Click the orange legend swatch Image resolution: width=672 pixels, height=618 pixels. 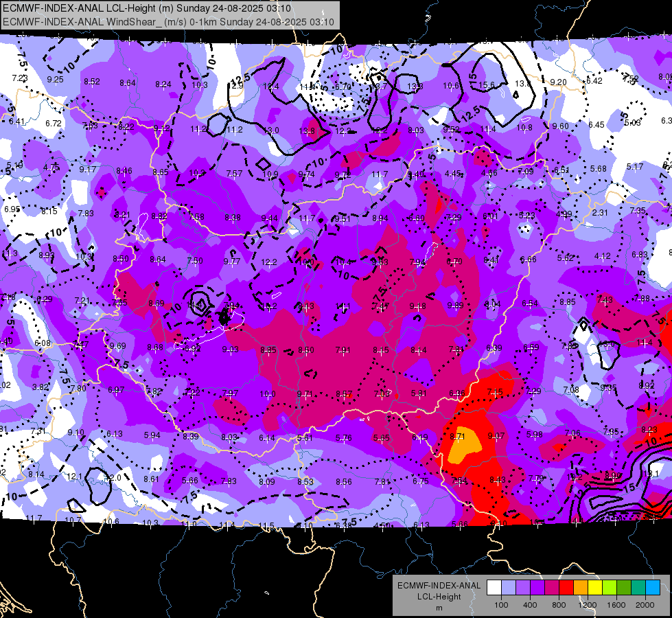click(581, 588)
